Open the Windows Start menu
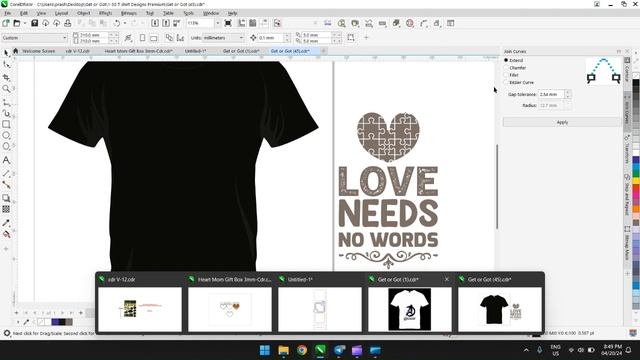Viewport: 640px width, 360px height. 265,350
